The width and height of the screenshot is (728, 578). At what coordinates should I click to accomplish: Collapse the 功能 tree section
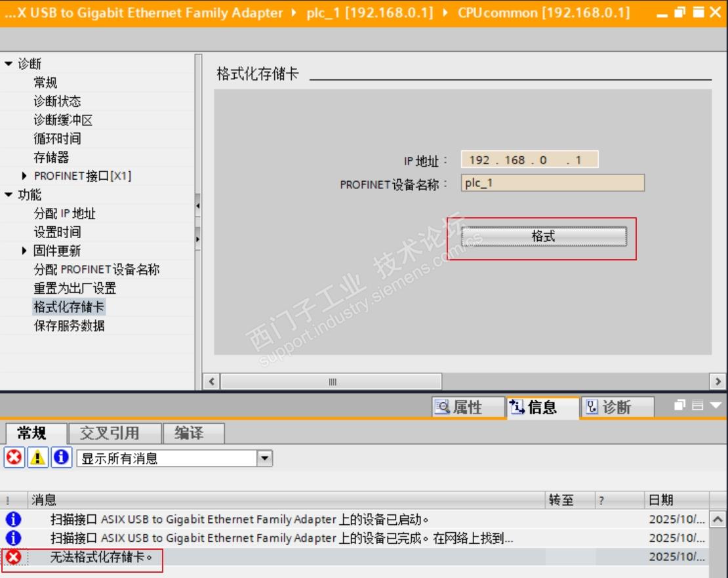tap(9, 194)
